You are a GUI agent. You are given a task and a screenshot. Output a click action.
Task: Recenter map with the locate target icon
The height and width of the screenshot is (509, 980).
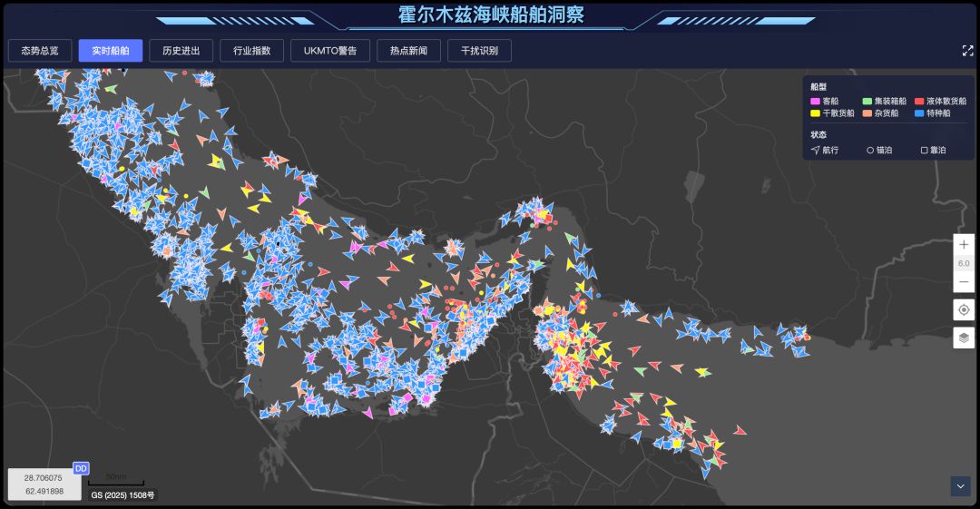(964, 309)
